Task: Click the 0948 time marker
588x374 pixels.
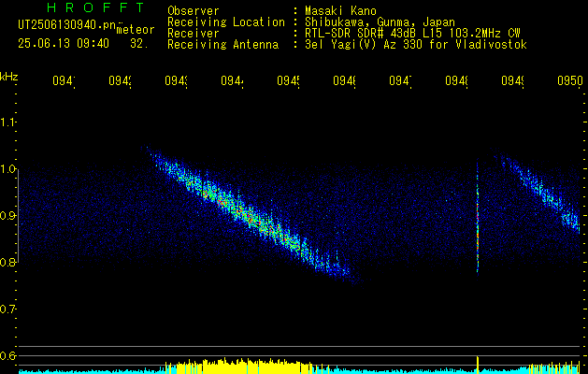Action: [x=456, y=80]
